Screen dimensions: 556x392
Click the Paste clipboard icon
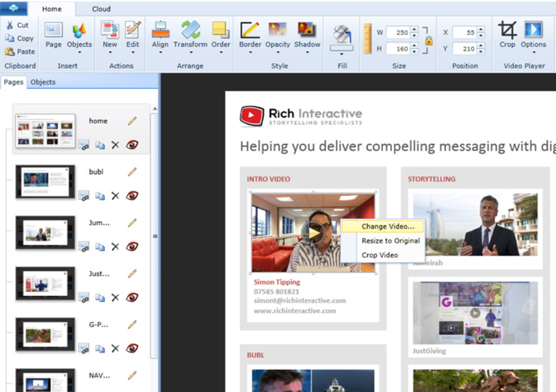(10, 52)
